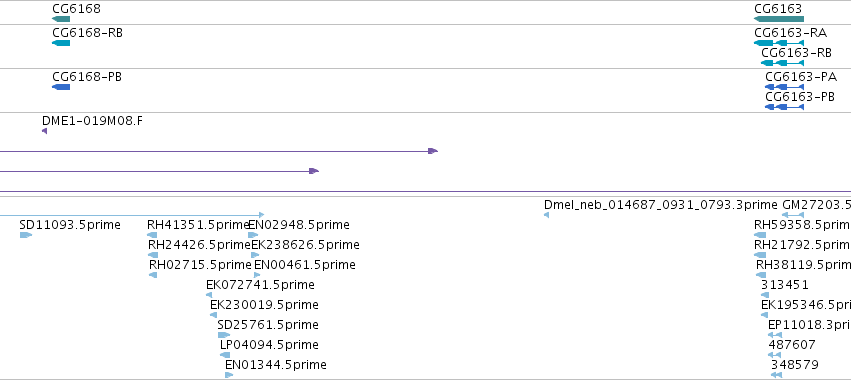Viewport: 851px width, 380px height.
Task: Click the DME1-019M08.F small arrow marker
Action: pyautogui.click(x=45, y=131)
